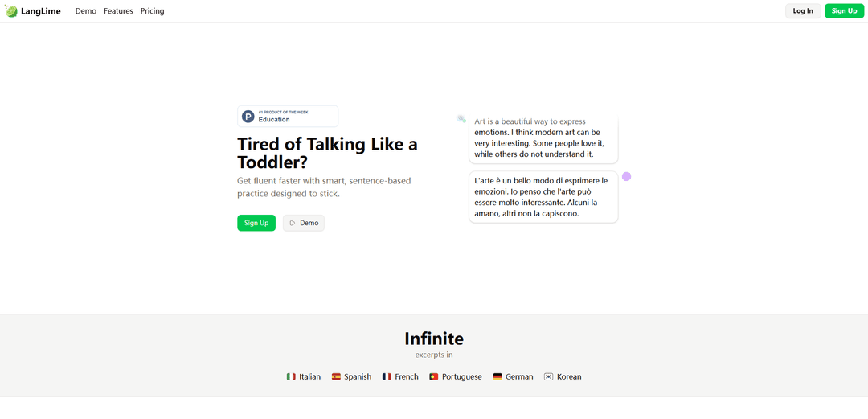Image resolution: width=868 pixels, height=419 pixels.
Task: Click the French flag icon
Action: click(387, 376)
